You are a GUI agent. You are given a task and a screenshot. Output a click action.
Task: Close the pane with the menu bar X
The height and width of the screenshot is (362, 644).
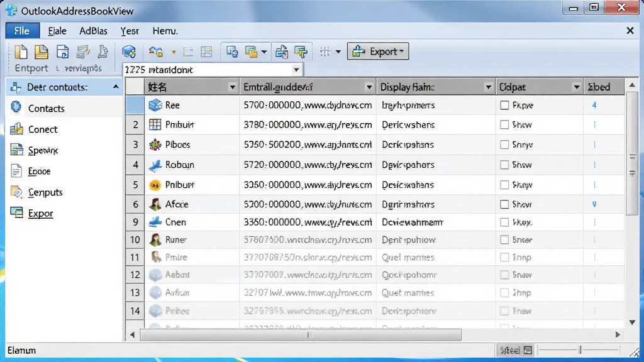pyautogui.click(x=630, y=30)
